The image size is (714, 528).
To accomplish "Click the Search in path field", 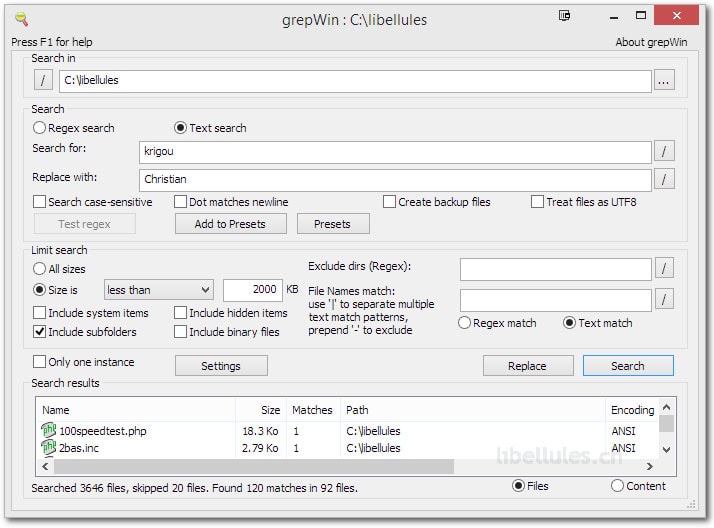I will coord(355,81).
